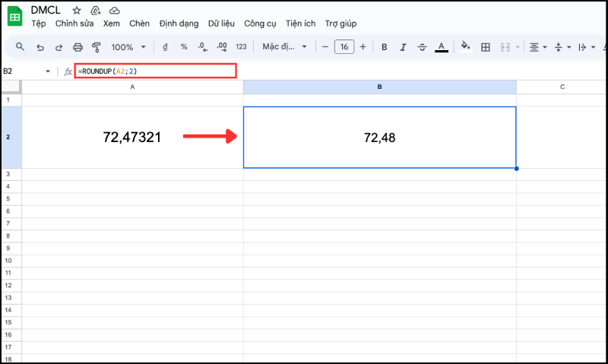Decrease font size with minus button
The height and width of the screenshot is (364, 608).
(x=325, y=47)
